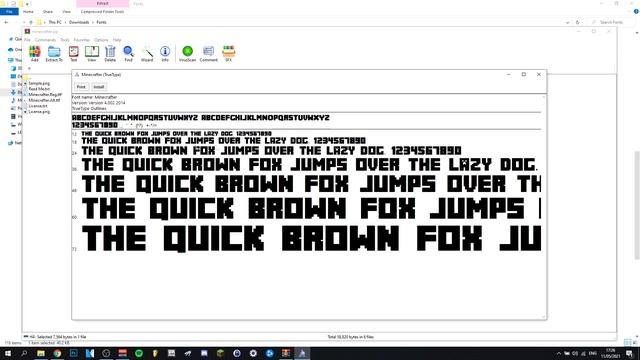
Task: Open the File tab in Explorer
Action: 9,12
